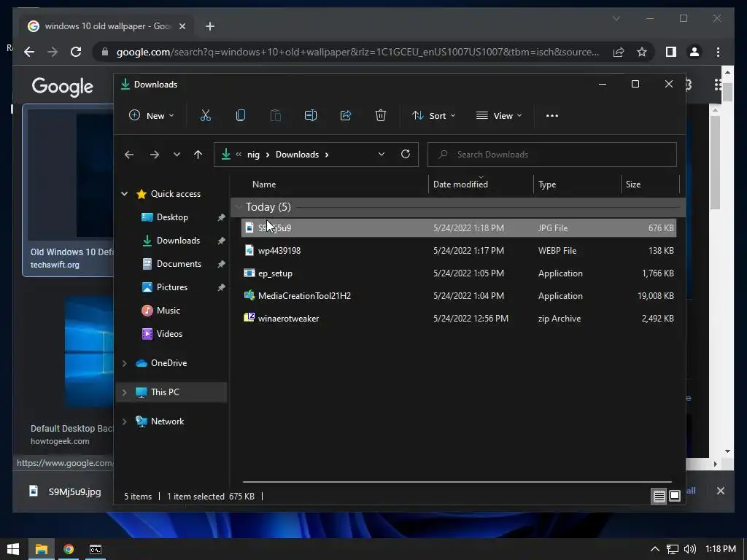Open a new Chrome tab
This screenshot has height=560, width=747.
[210, 26]
